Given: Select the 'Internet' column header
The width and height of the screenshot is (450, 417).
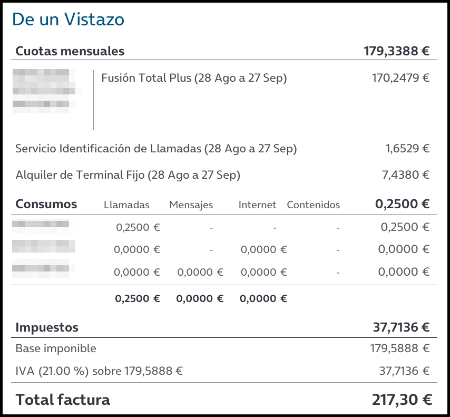Looking at the screenshot, I should (257, 205).
